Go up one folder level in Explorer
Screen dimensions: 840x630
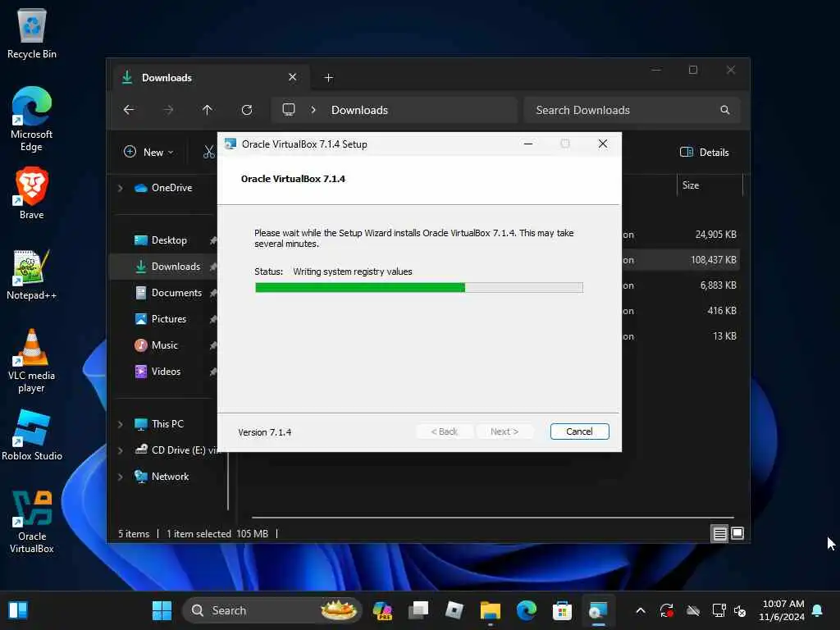208,110
